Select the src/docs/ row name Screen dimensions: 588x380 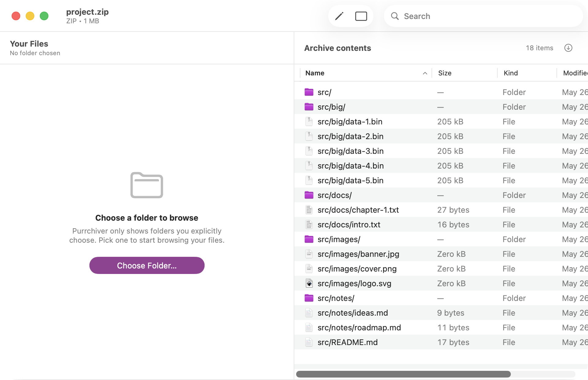point(334,195)
